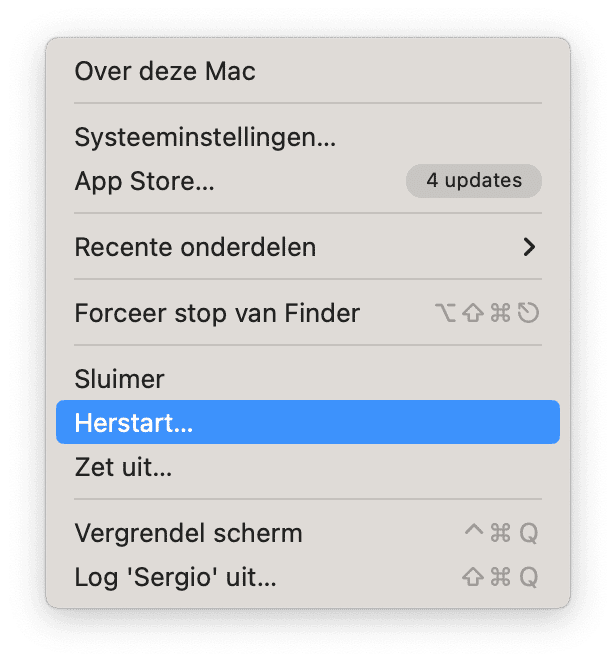Click Option key symbol beside Forceer stop
Image resolution: width=616 pixels, height=662 pixels.
point(449,313)
